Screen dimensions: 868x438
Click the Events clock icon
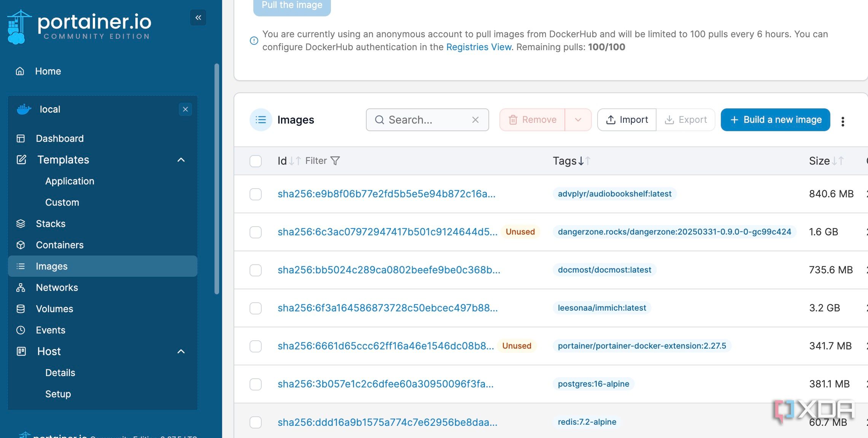(x=21, y=330)
